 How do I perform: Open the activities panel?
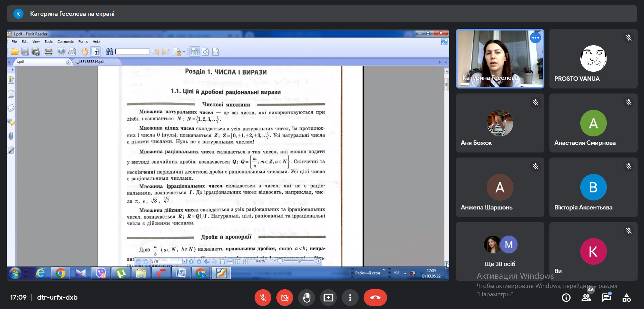point(627,298)
